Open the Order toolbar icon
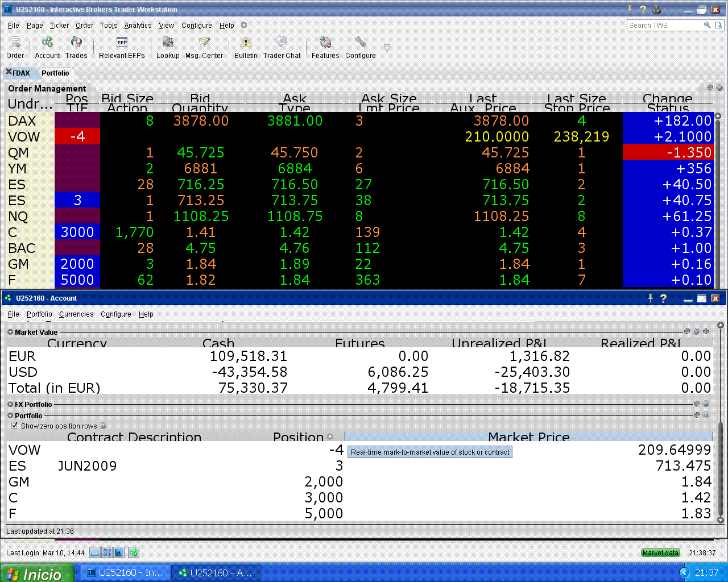 point(15,47)
